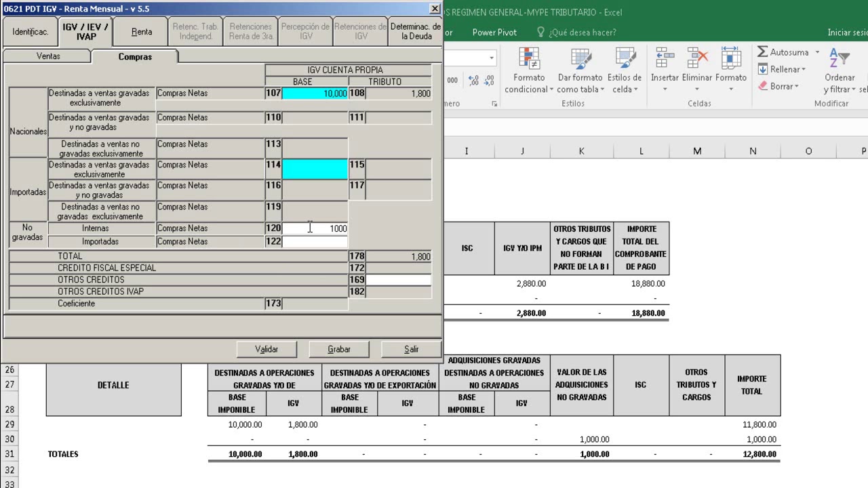This screenshot has width=868, height=488.
Task: Open Formato condicional in Excel ribbon
Action: coord(529,71)
